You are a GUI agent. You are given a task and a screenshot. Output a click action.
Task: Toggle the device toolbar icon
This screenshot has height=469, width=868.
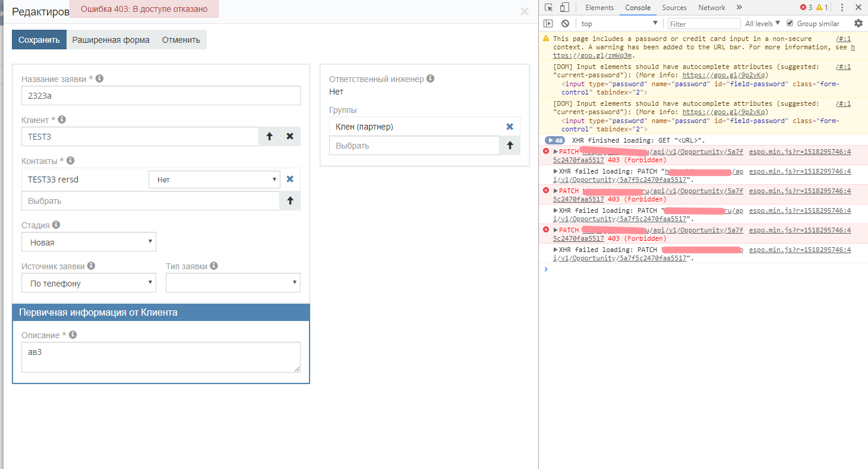click(x=564, y=8)
